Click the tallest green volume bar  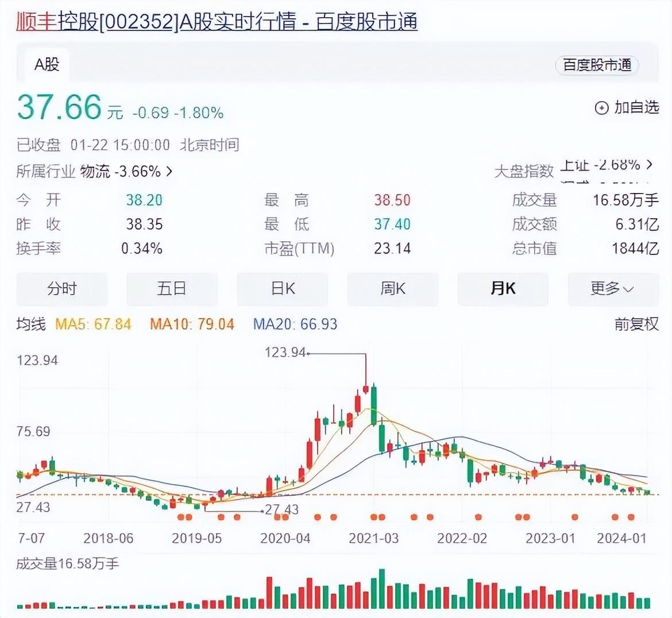pos(382,589)
